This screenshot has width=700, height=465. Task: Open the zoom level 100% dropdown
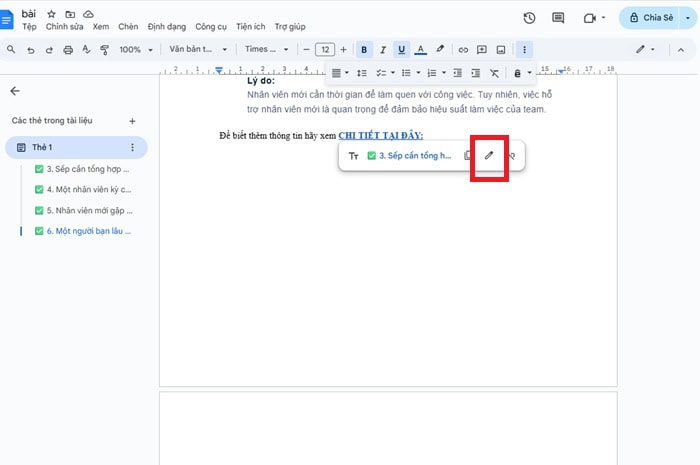pyautogui.click(x=136, y=50)
